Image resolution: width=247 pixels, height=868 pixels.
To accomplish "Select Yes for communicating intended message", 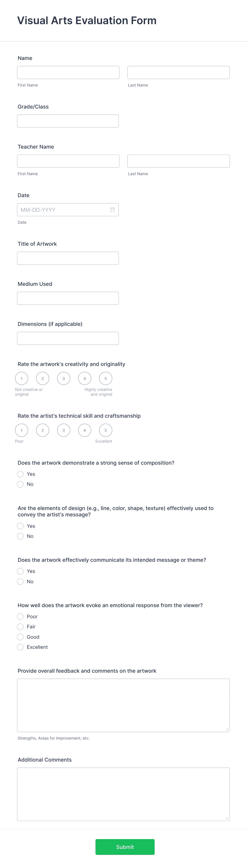I will [20, 571].
